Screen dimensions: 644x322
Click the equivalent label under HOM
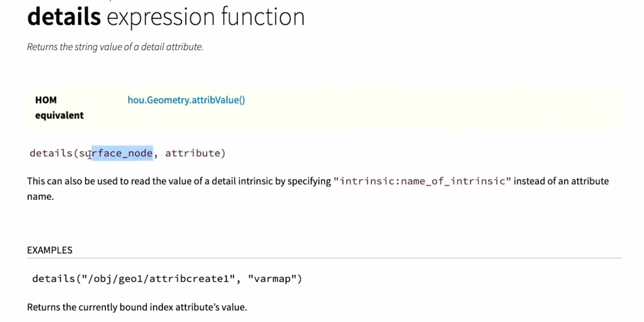click(x=59, y=116)
